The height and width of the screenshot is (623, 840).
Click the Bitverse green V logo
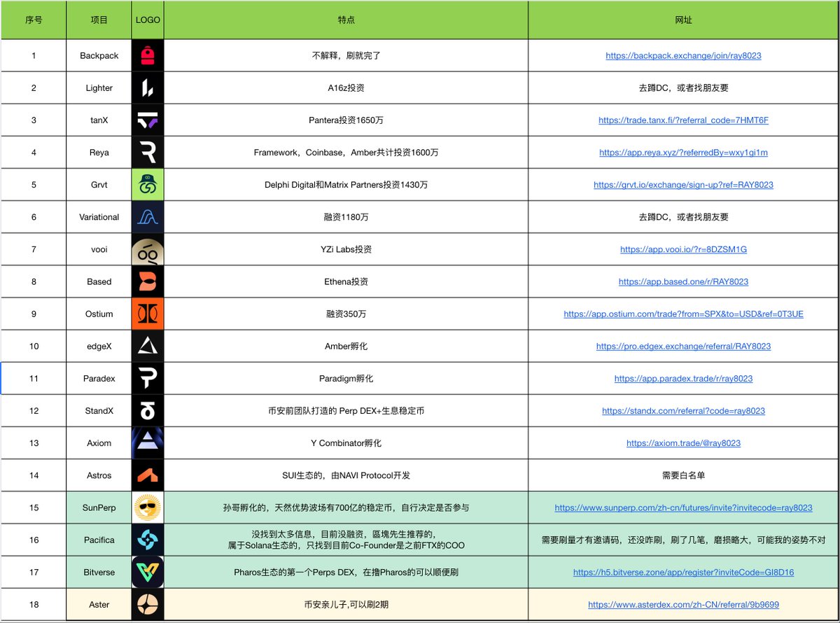(x=148, y=572)
